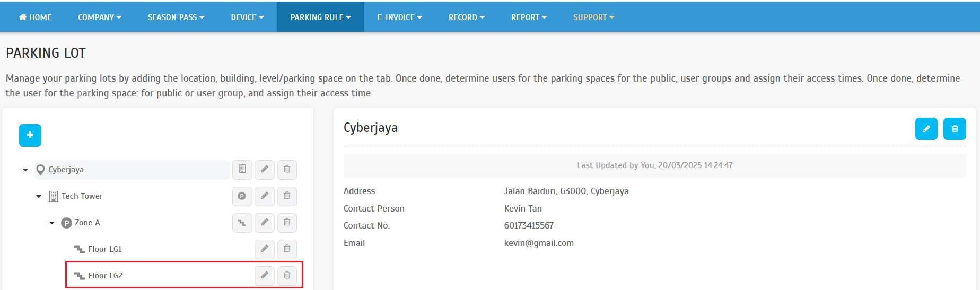
Task: Open the Season Pass menu
Action: 176,17
